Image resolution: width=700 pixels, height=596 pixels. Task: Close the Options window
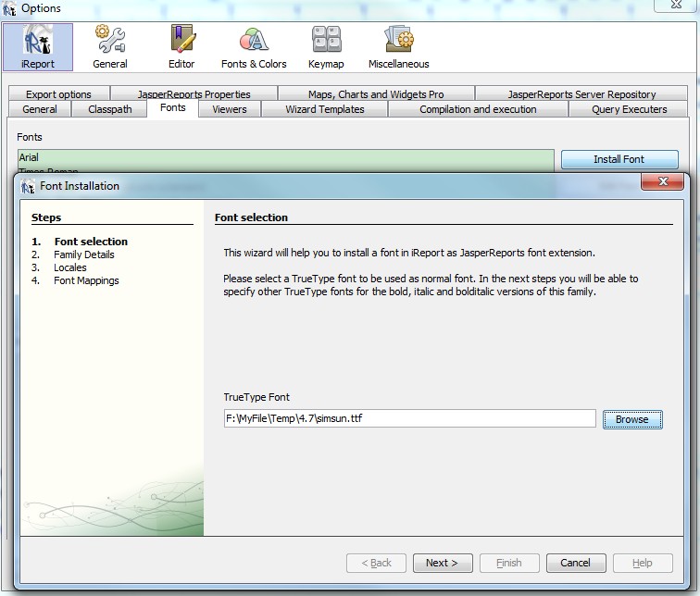[x=676, y=5]
